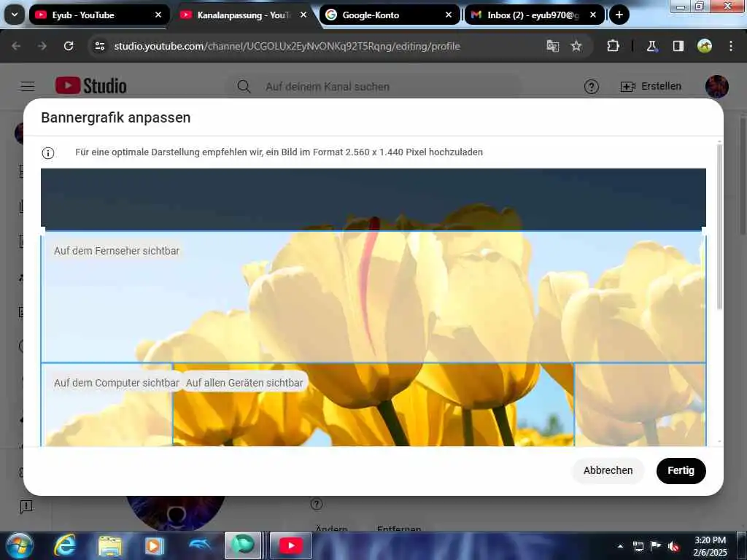Click the dialog's vertical scrollbar
747x560 pixels.
tap(719, 227)
